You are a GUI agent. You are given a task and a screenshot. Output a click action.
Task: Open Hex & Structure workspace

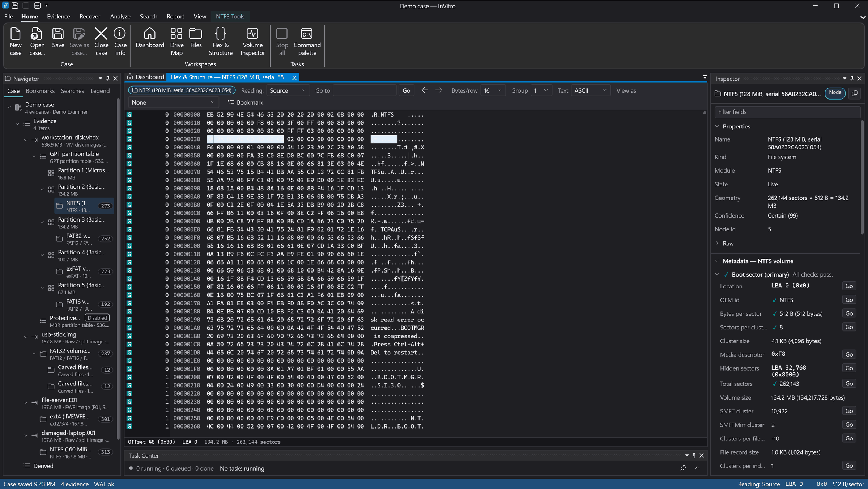[x=220, y=41]
